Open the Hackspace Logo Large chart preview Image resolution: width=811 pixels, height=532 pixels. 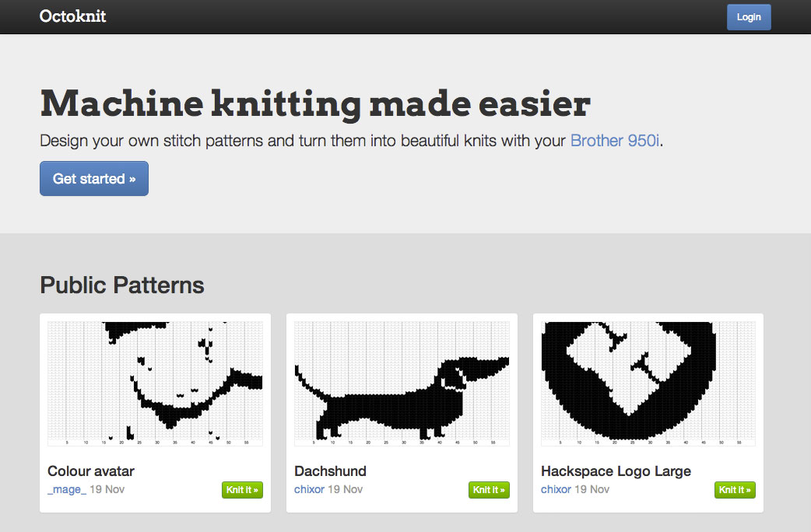pos(647,381)
